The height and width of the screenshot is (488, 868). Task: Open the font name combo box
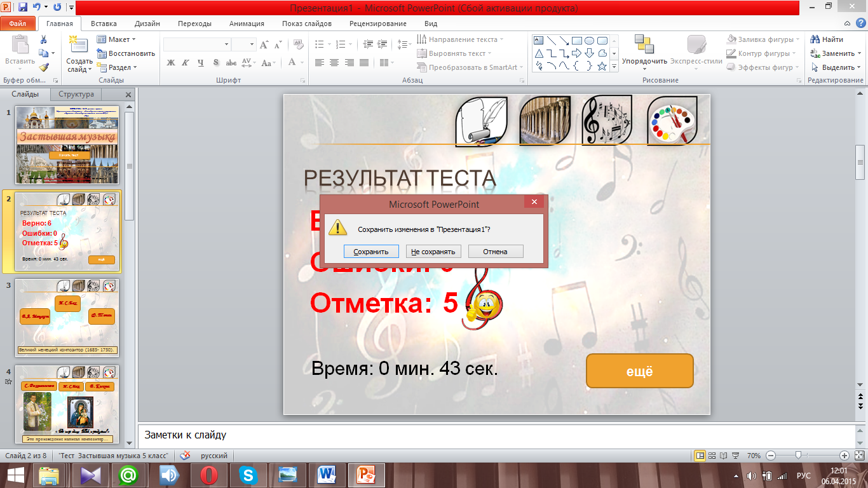click(x=197, y=44)
